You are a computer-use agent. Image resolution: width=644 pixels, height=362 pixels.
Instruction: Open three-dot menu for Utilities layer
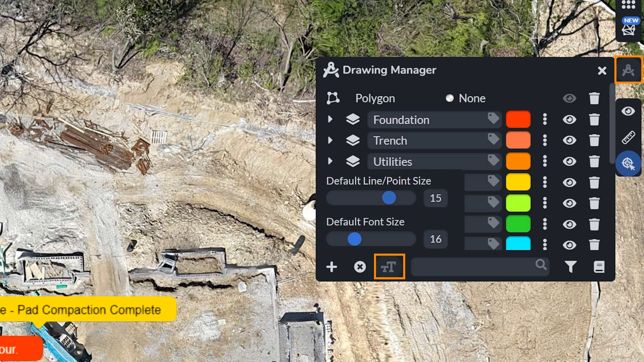point(545,161)
